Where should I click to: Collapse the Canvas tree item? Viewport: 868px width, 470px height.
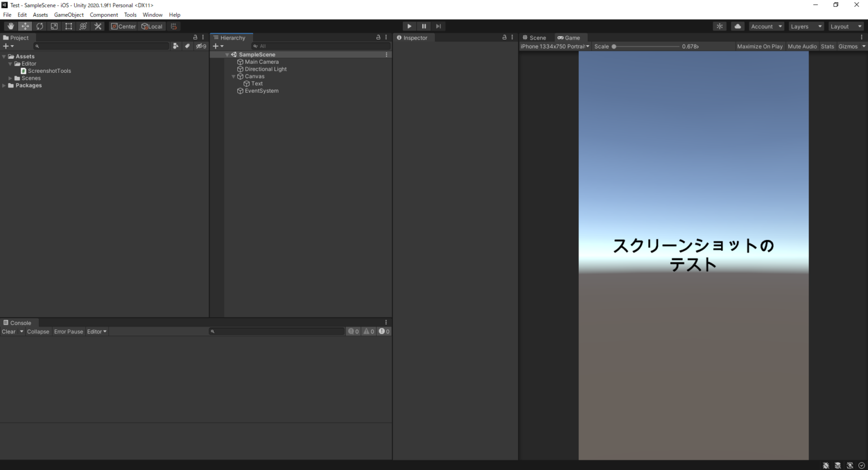point(233,76)
